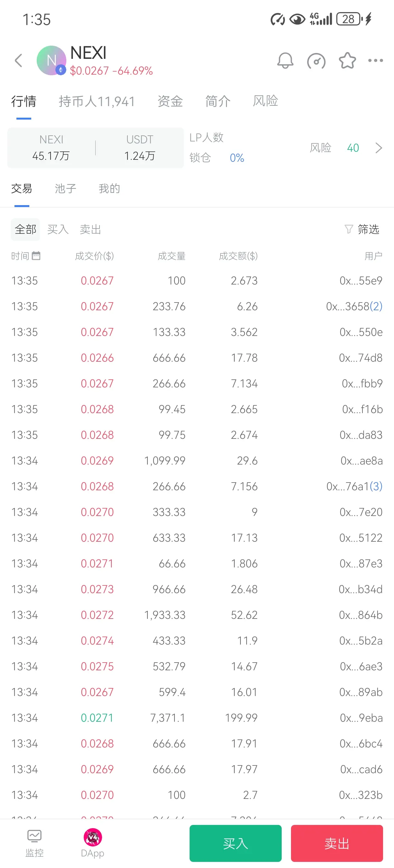Select the 池子 pool tab

tap(65, 188)
